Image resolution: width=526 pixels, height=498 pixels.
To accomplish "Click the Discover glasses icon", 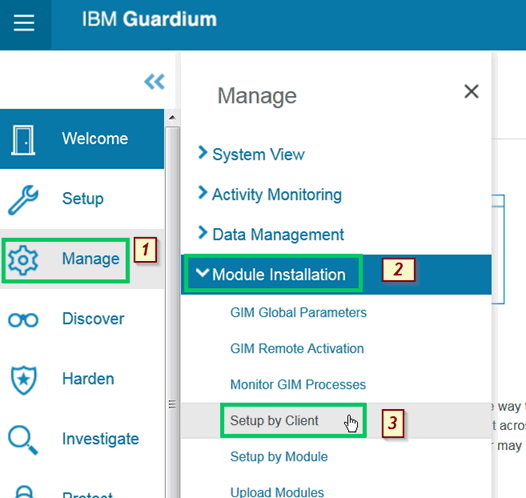I will pos(23,320).
